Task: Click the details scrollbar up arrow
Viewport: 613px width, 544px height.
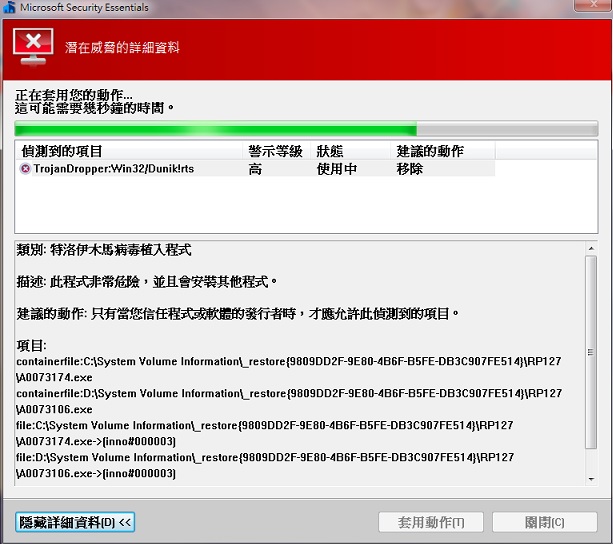Action: [x=591, y=249]
